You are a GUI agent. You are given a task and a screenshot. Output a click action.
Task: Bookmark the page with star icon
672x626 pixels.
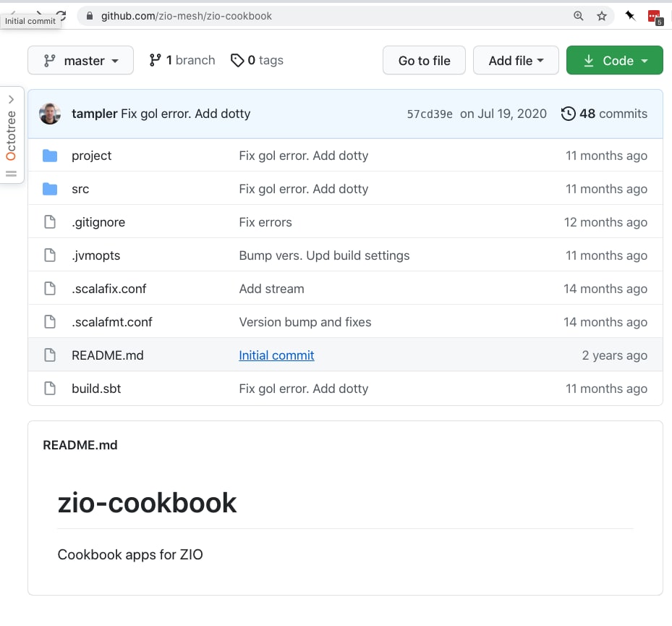602,16
